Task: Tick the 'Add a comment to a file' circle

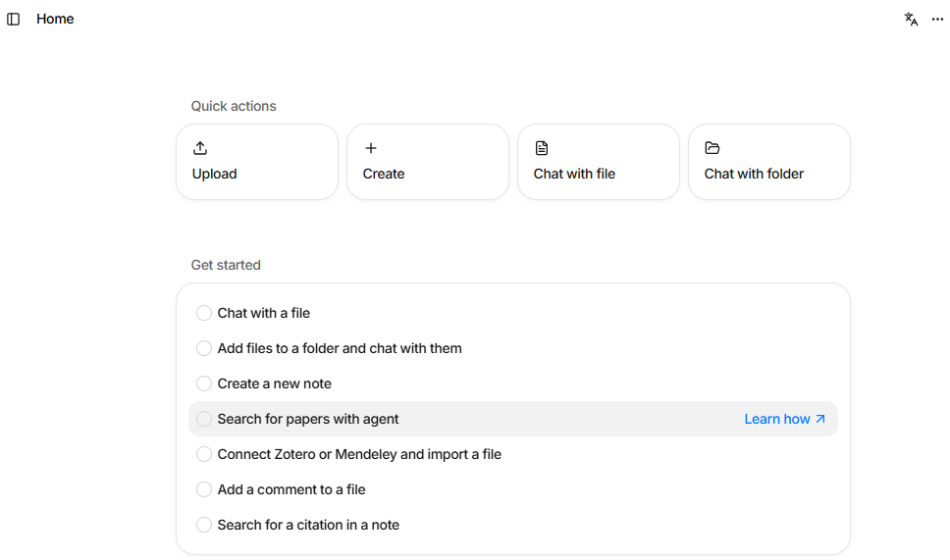Action: tap(204, 489)
